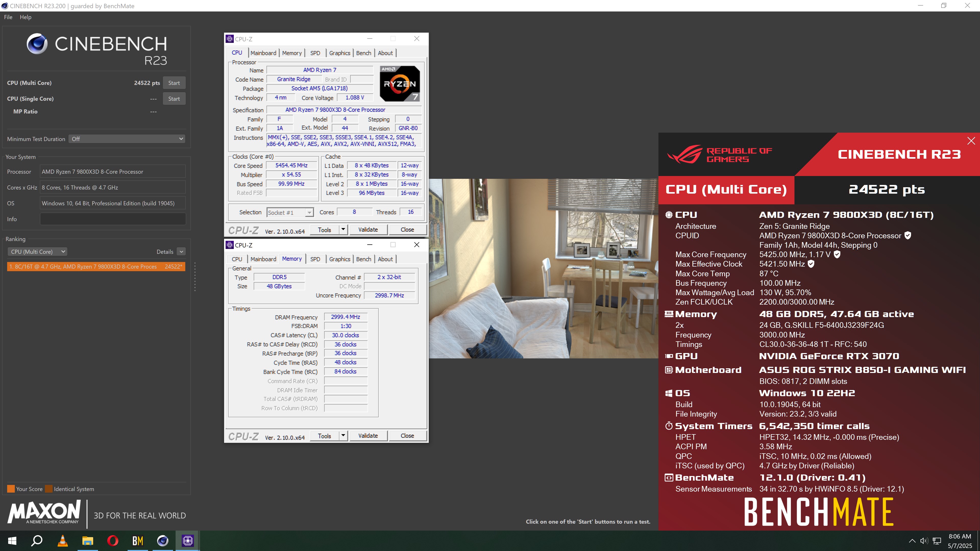980x551 pixels.
Task: Open Graphics tab in lower CPU-Z window
Action: coord(339,259)
